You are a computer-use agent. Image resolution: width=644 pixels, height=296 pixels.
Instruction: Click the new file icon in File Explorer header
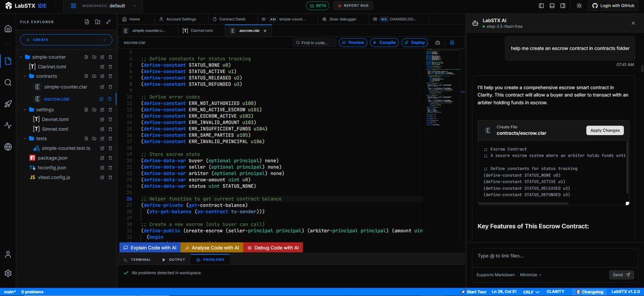[87, 22]
